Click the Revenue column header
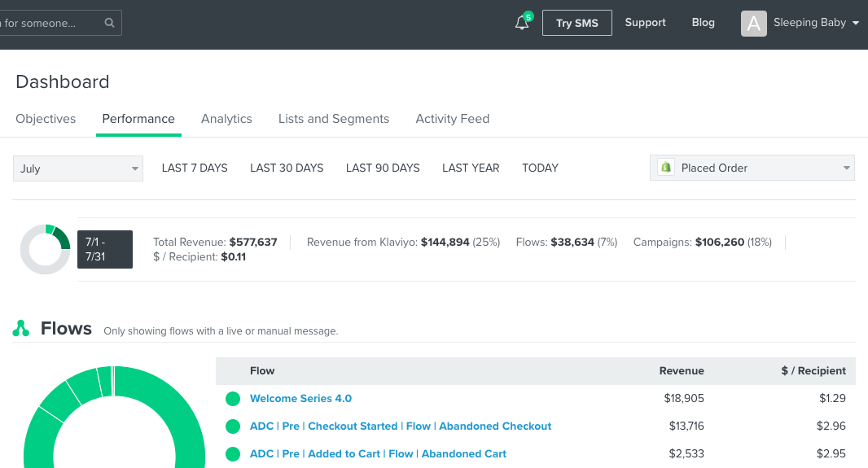This screenshot has width=868, height=468. pyautogui.click(x=682, y=370)
